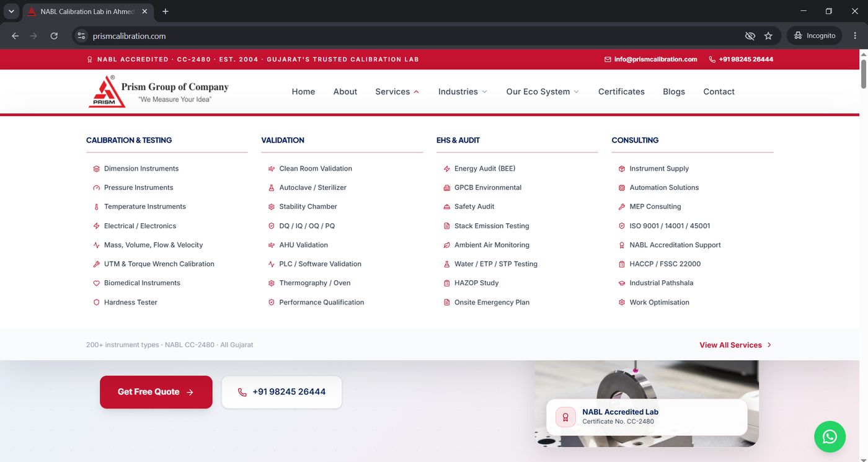Click the MEP Consulting wrench icon
The image size is (868, 462).
coord(622,207)
